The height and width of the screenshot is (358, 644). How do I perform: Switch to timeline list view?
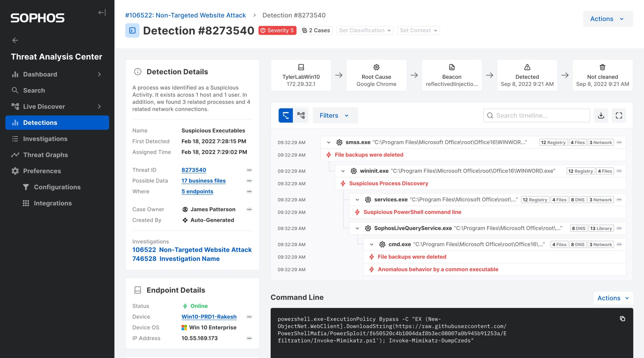pos(286,115)
